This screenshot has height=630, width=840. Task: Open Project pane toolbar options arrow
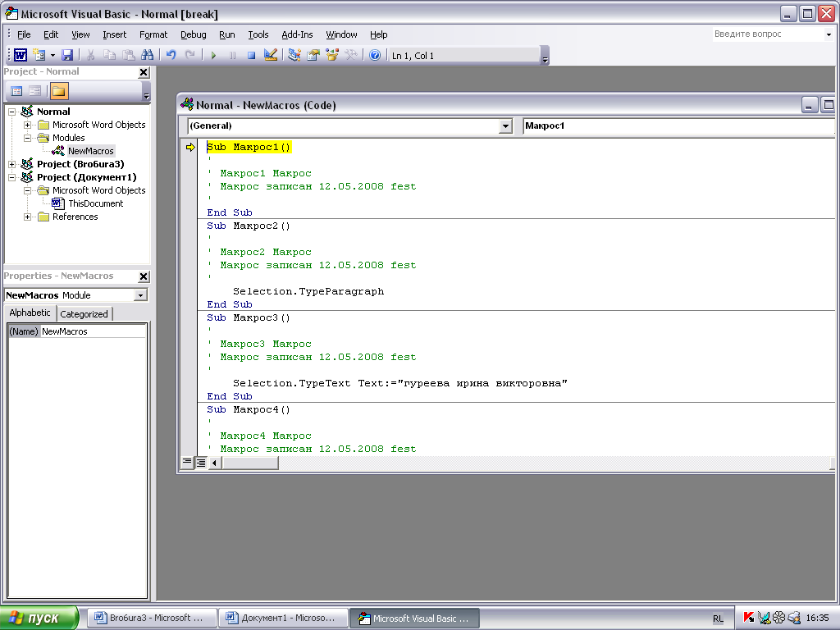pos(146,92)
